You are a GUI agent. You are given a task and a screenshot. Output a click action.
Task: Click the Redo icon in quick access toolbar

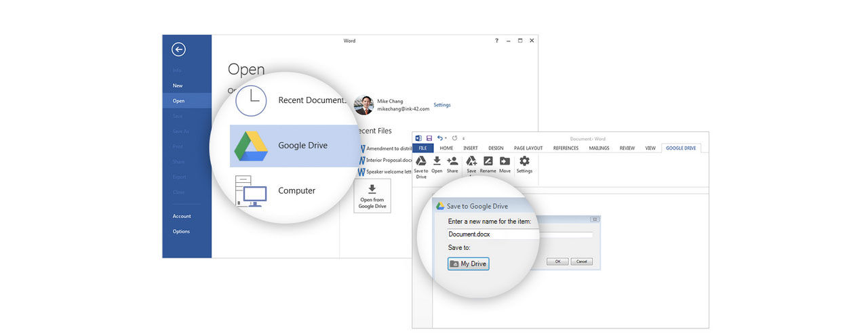(x=454, y=138)
